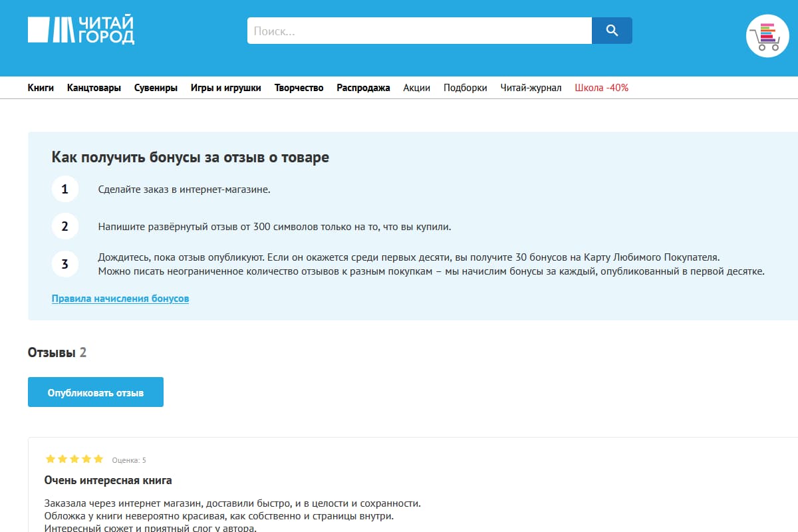The height and width of the screenshot is (532, 798).
Task: Click into the Поиск search field
Action: [419, 31]
